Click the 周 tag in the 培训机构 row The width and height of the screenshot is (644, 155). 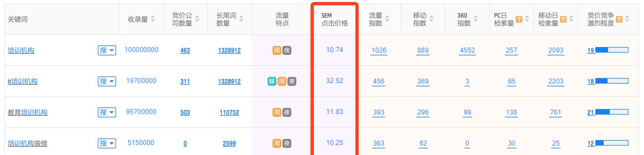click(277, 50)
